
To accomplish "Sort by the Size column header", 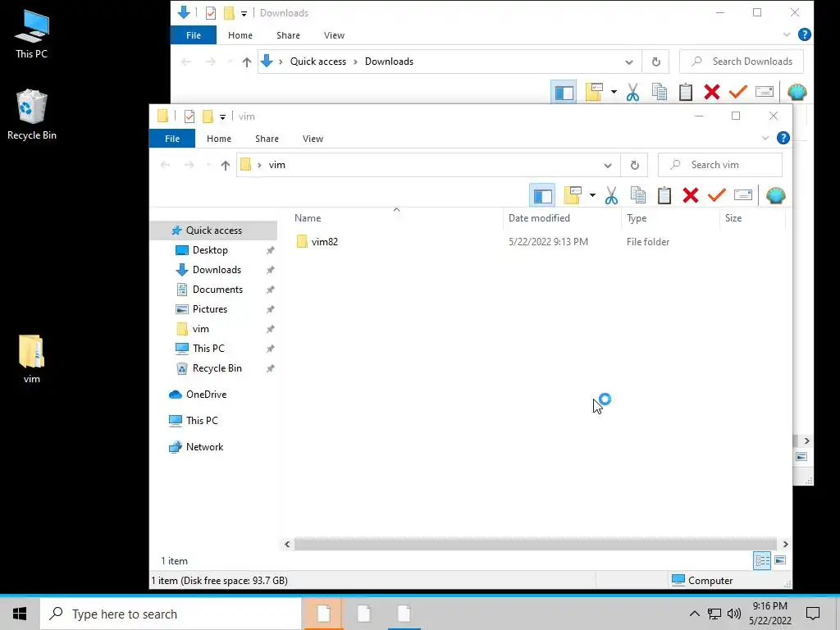I will (733, 218).
